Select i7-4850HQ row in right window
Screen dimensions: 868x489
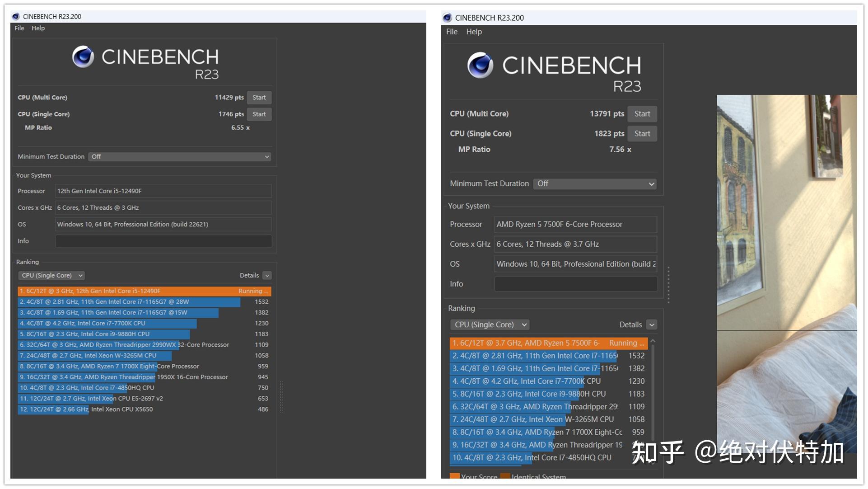click(x=549, y=458)
